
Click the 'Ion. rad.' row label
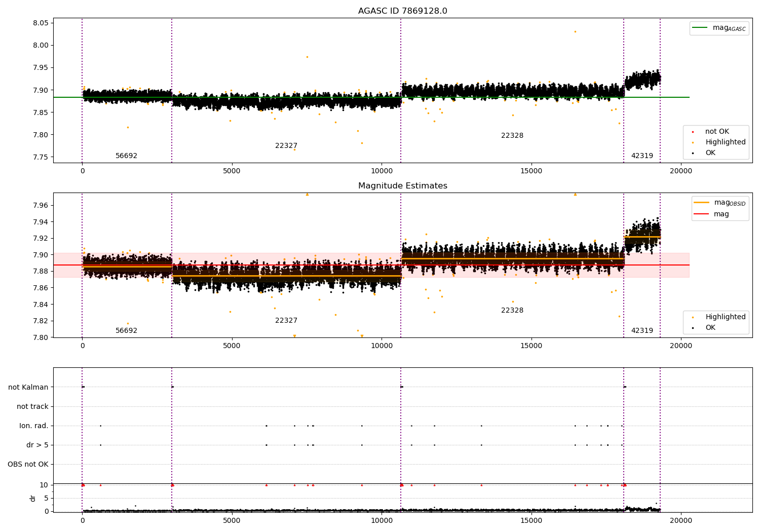[x=34, y=426]
